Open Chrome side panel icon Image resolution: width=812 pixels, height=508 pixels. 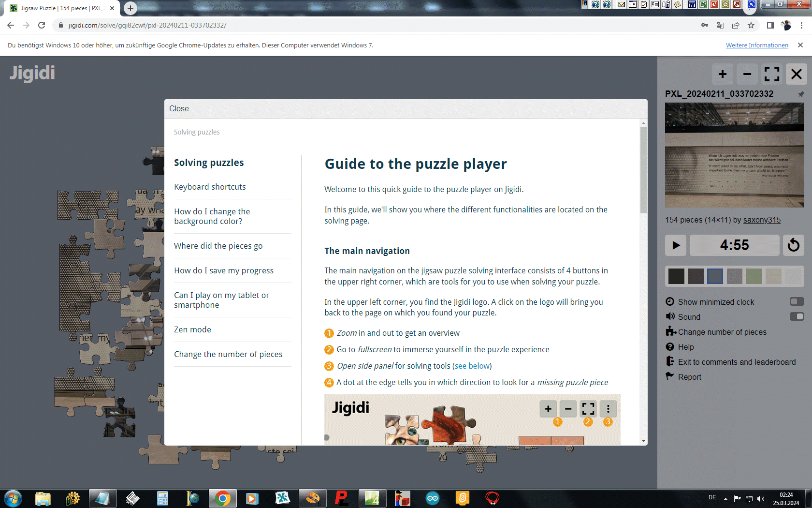pyautogui.click(x=770, y=25)
